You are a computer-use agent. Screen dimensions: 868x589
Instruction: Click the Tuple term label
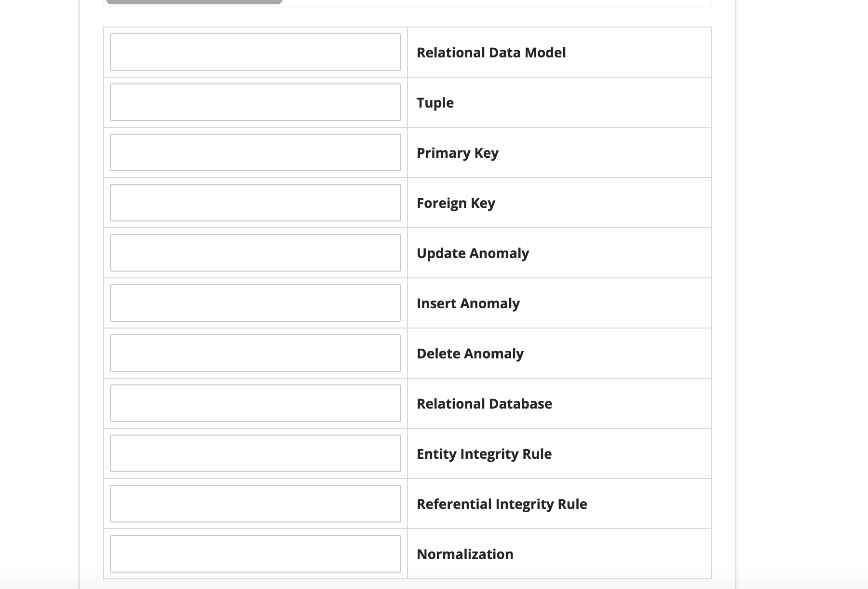434,103
